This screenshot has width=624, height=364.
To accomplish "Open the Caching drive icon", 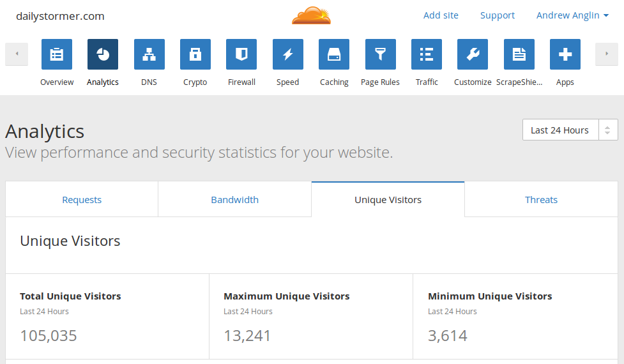I will click(334, 54).
